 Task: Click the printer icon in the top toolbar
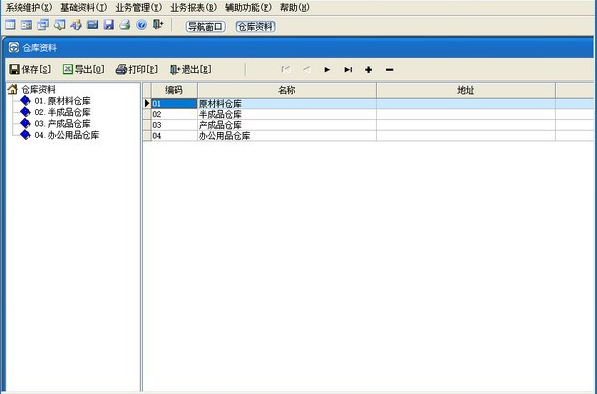click(125, 25)
